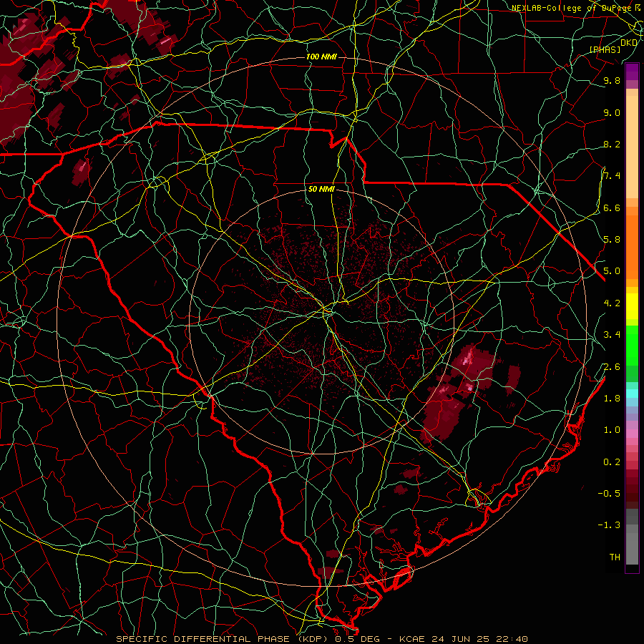Viewport: 644px width, 644px height.
Task: Click the 100 NMI range ring label
Action: pos(321,57)
